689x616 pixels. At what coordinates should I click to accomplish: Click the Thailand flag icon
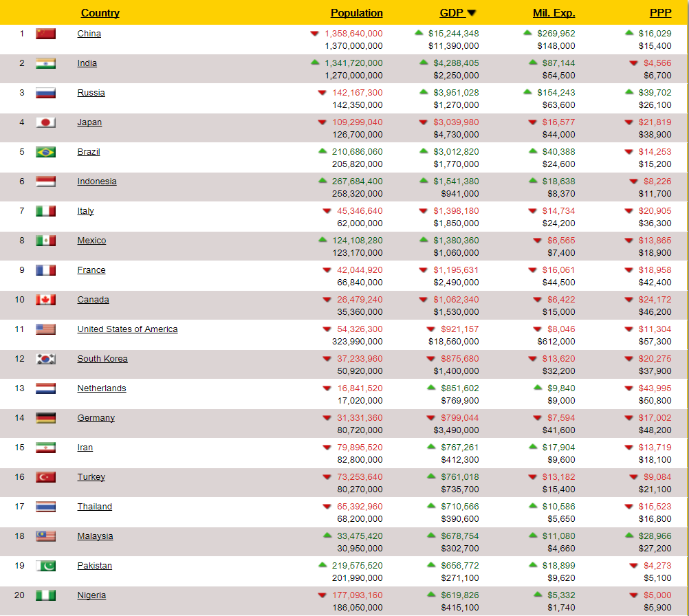(x=45, y=506)
